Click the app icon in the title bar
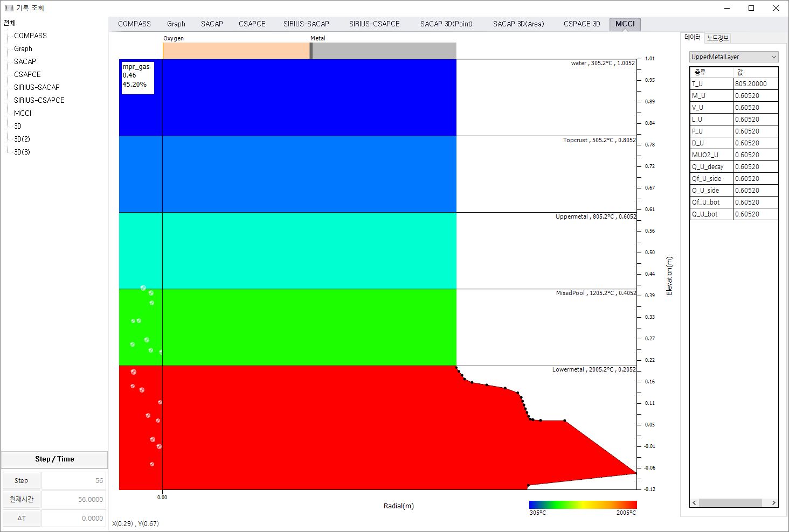This screenshot has width=789, height=532. coord(9,8)
